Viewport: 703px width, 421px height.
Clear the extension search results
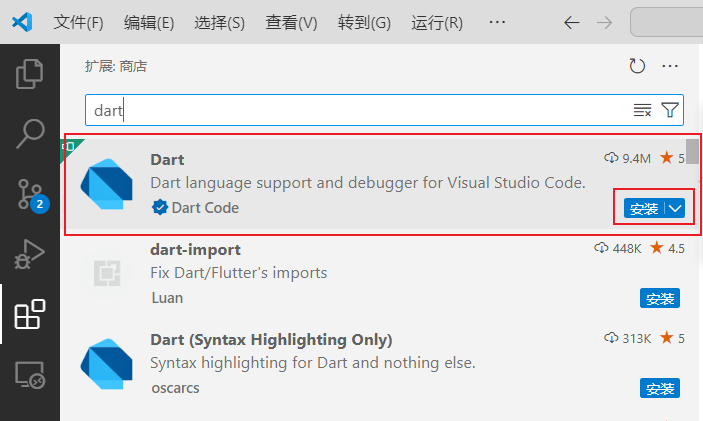642,110
